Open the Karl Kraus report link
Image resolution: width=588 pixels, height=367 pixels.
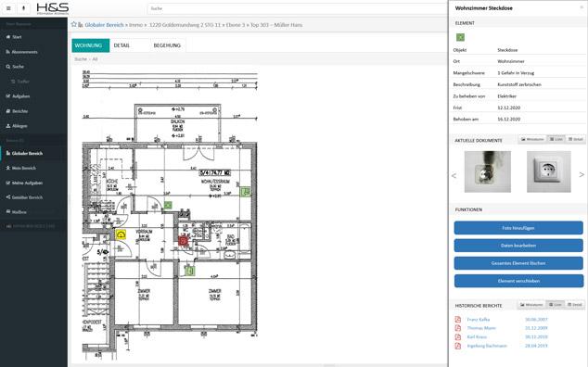coord(477,337)
